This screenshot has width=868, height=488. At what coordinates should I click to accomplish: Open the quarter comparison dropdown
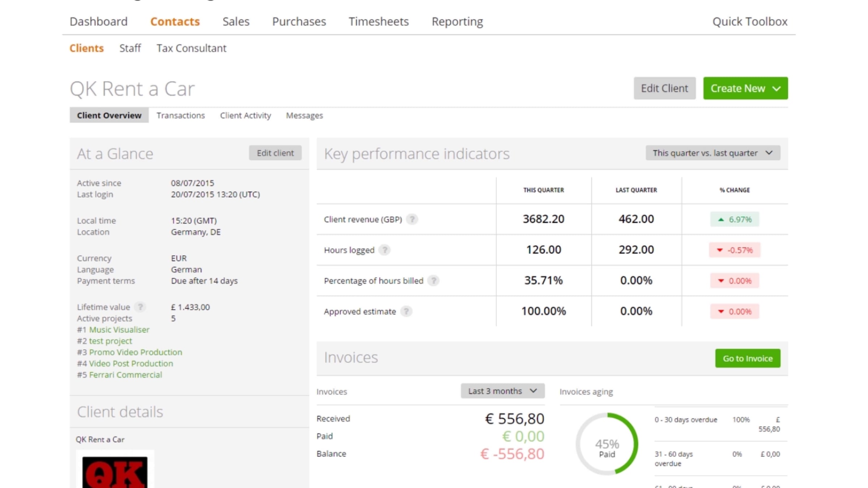pyautogui.click(x=712, y=153)
